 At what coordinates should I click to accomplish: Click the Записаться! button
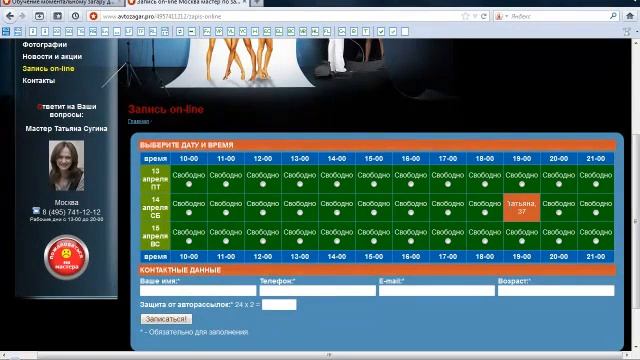166,319
